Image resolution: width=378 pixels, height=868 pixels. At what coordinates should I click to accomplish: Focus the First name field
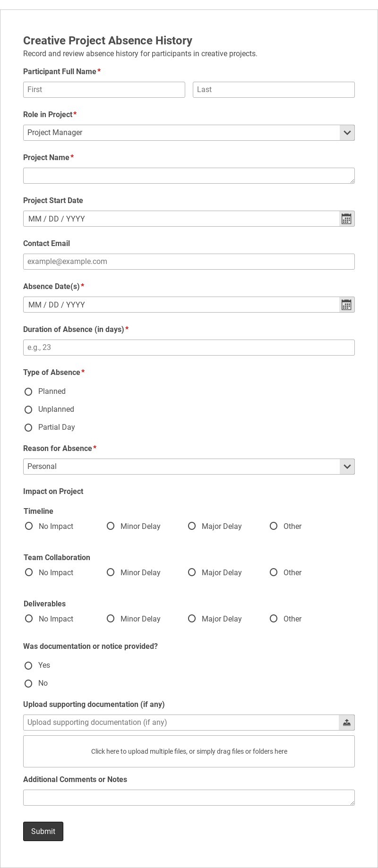click(x=104, y=90)
